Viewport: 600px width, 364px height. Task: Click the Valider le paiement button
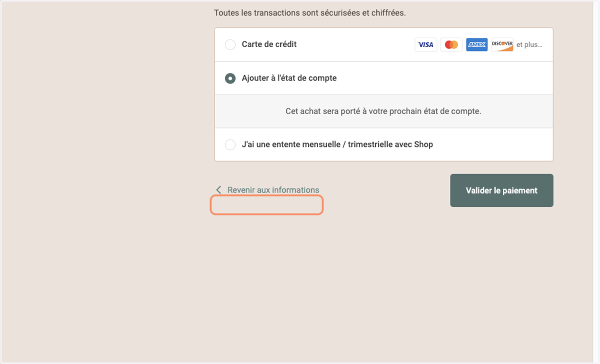[501, 190]
